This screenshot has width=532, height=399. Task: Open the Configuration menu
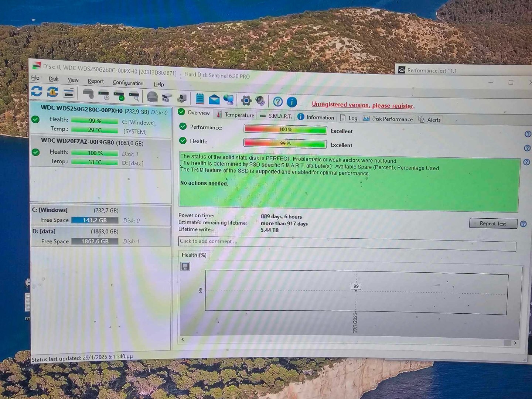tap(128, 83)
